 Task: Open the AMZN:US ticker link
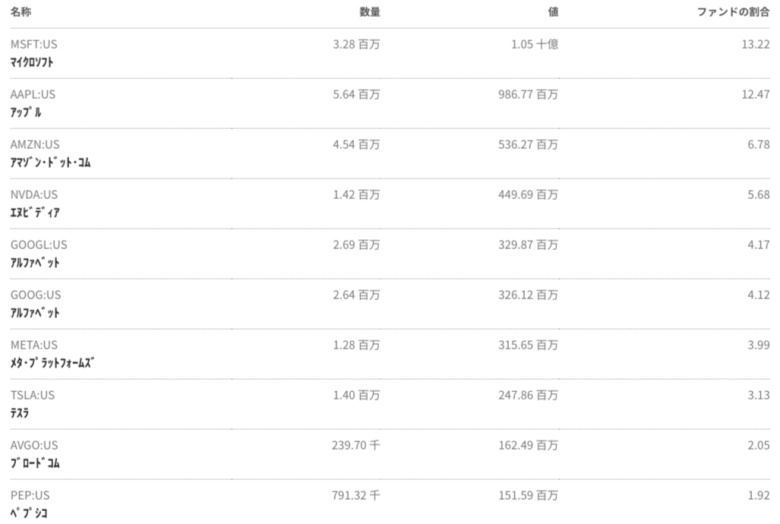[x=35, y=145]
